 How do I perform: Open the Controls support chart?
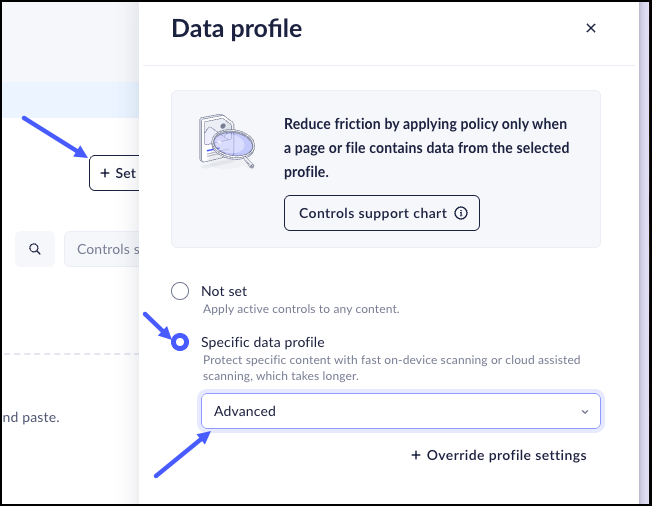382,213
